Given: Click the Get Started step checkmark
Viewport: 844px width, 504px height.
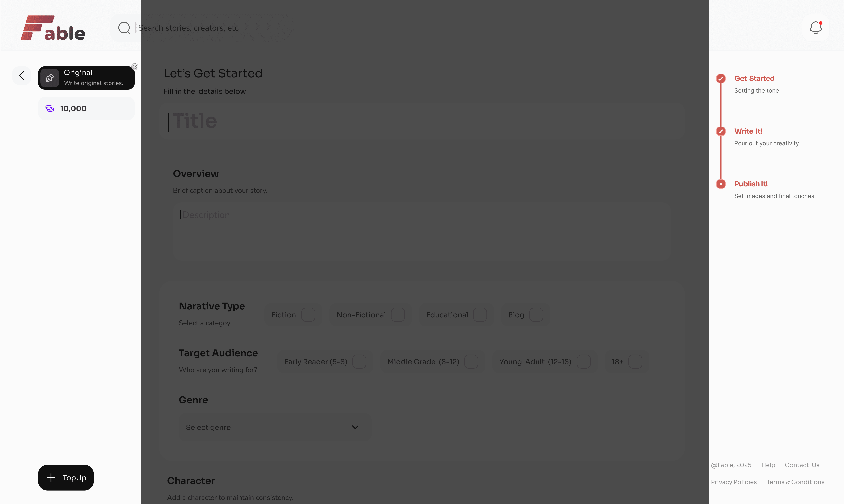Looking at the screenshot, I should (721, 78).
